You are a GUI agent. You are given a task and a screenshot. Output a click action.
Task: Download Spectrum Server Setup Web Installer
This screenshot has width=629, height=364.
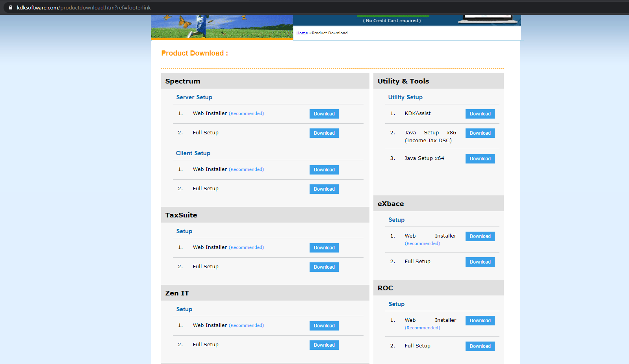[324, 114]
